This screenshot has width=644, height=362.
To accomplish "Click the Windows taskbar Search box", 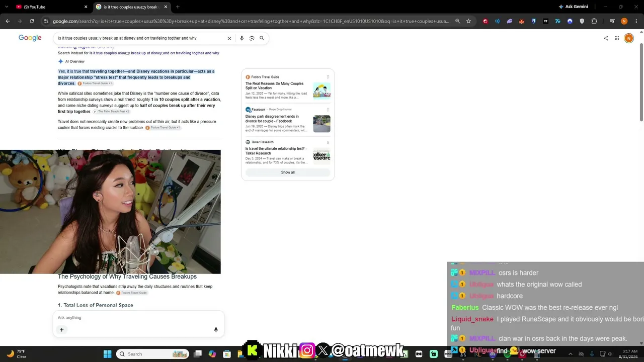I will [153, 354].
